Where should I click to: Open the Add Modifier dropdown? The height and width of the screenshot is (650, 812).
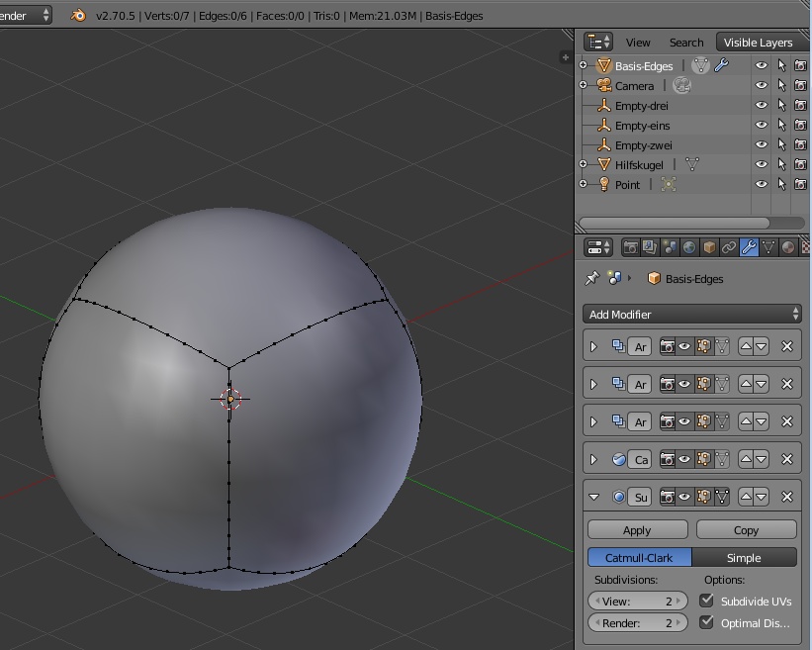click(x=691, y=314)
